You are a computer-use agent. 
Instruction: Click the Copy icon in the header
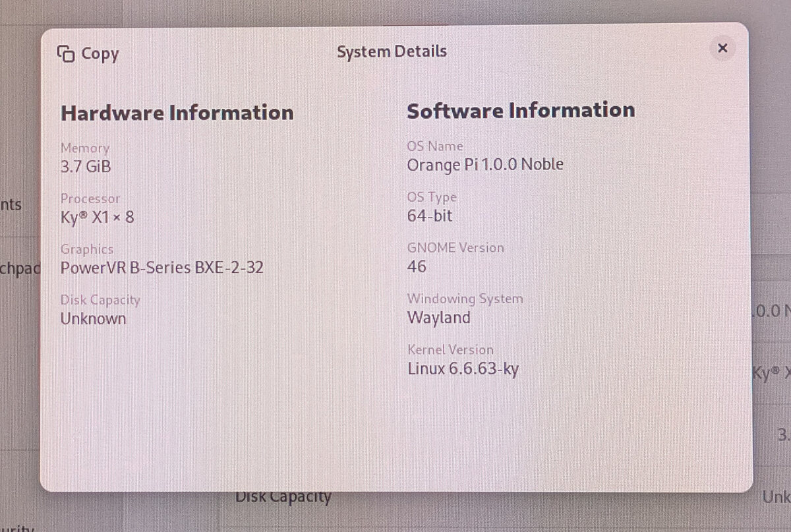66,55
